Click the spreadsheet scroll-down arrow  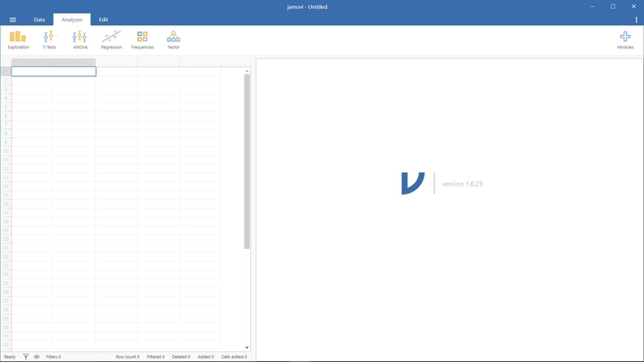coord(247,348)
